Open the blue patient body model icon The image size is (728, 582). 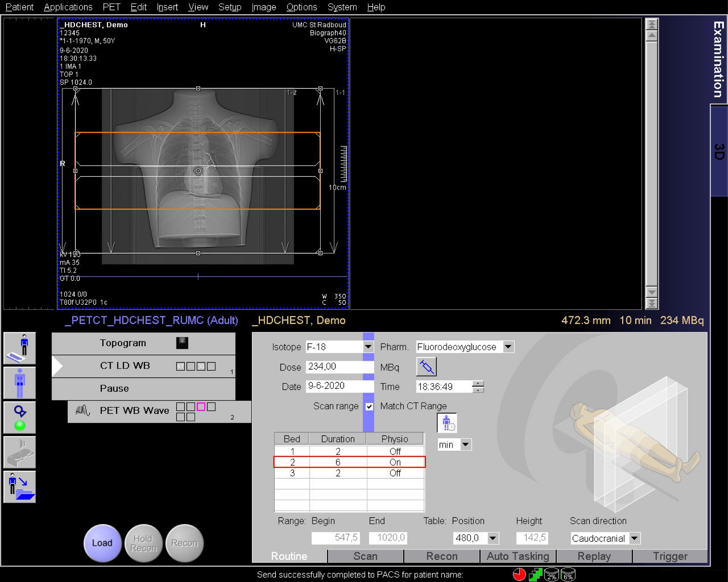(x=20, y=383)
